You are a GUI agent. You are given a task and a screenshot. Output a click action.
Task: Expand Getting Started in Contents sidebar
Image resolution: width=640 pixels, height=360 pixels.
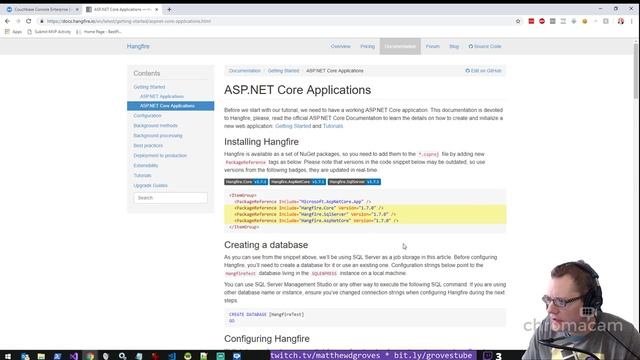(x=149, y=87)
